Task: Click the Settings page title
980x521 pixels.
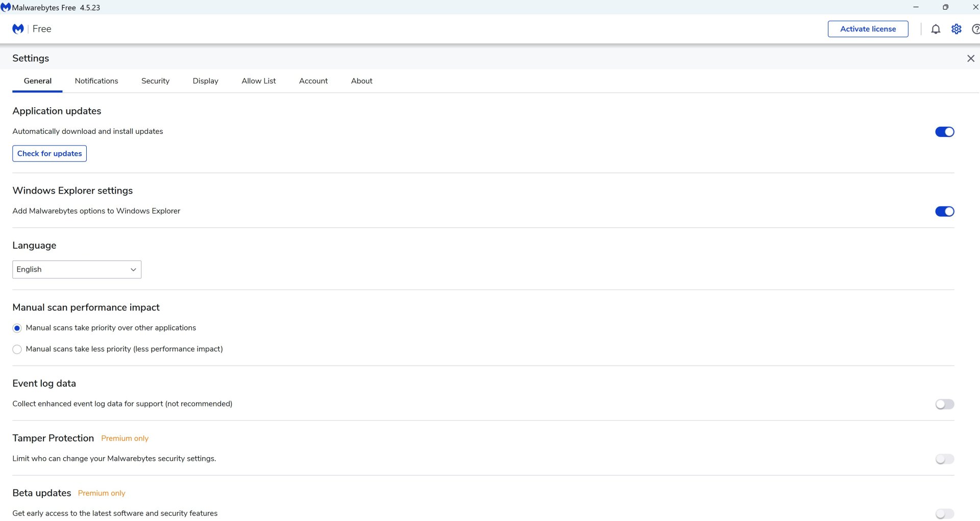Action: [x=31, y=59]
